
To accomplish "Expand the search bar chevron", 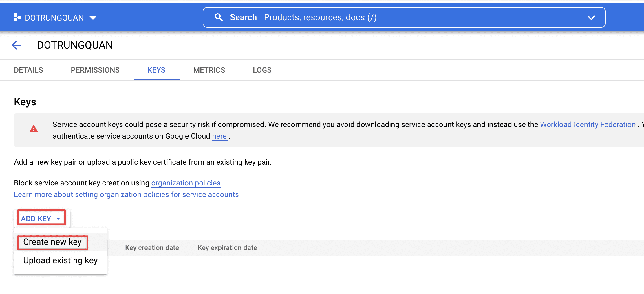I will [591, 18].
